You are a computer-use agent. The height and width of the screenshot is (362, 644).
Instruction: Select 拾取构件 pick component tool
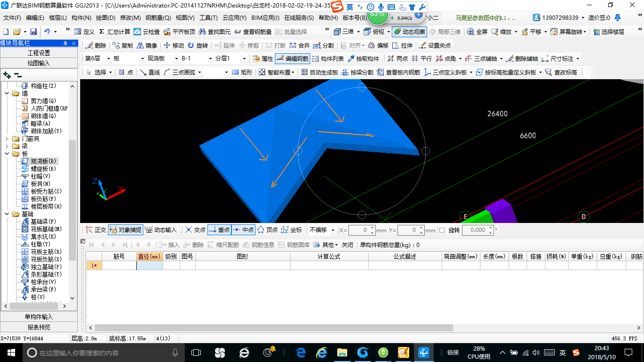click(x=363, y=58)
